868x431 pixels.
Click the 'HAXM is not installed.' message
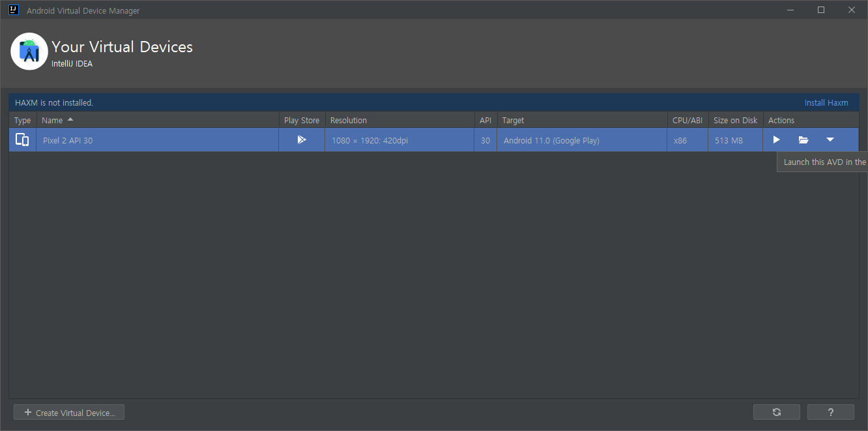pos(54,102)
